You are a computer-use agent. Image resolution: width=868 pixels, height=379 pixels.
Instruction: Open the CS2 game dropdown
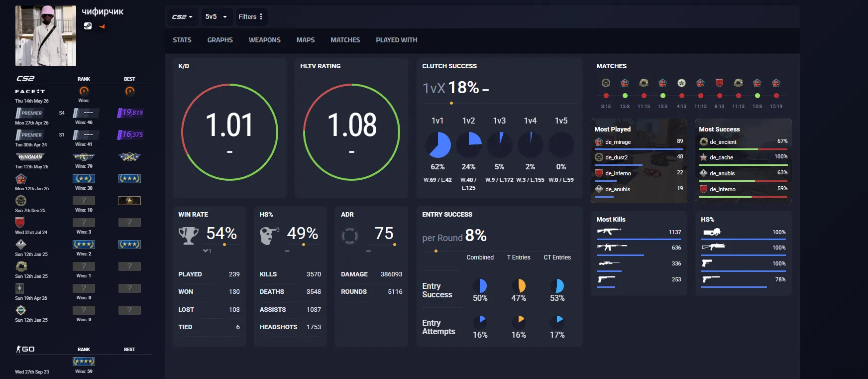[x=182, y=17]
